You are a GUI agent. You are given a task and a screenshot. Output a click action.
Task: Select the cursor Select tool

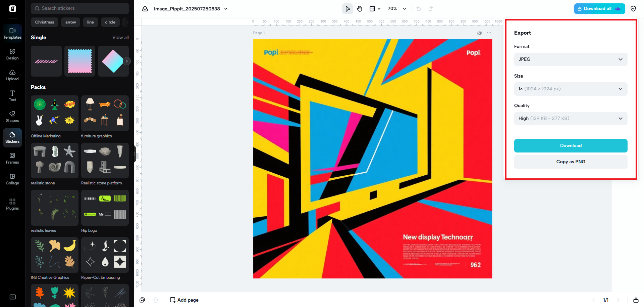(x=347, y=8)
